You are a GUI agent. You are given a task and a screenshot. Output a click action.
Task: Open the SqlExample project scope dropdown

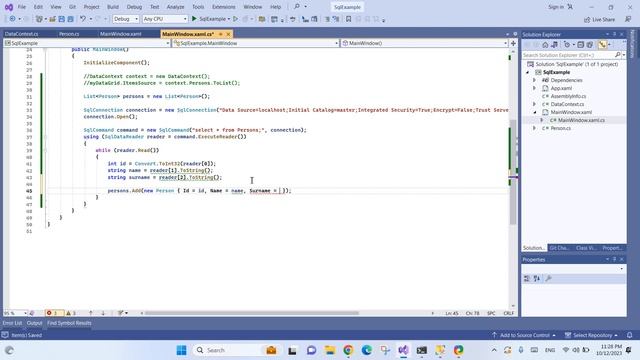click(87, 43)
